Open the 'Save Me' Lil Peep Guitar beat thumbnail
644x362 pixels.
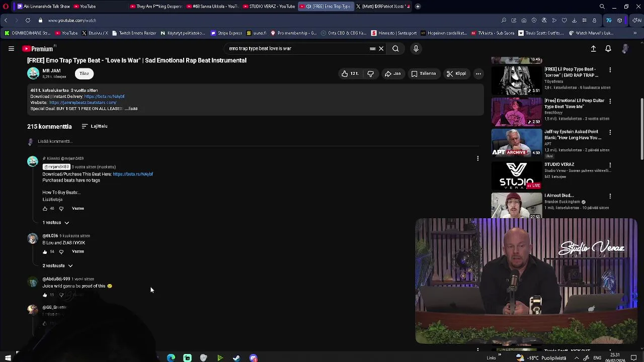516,112
